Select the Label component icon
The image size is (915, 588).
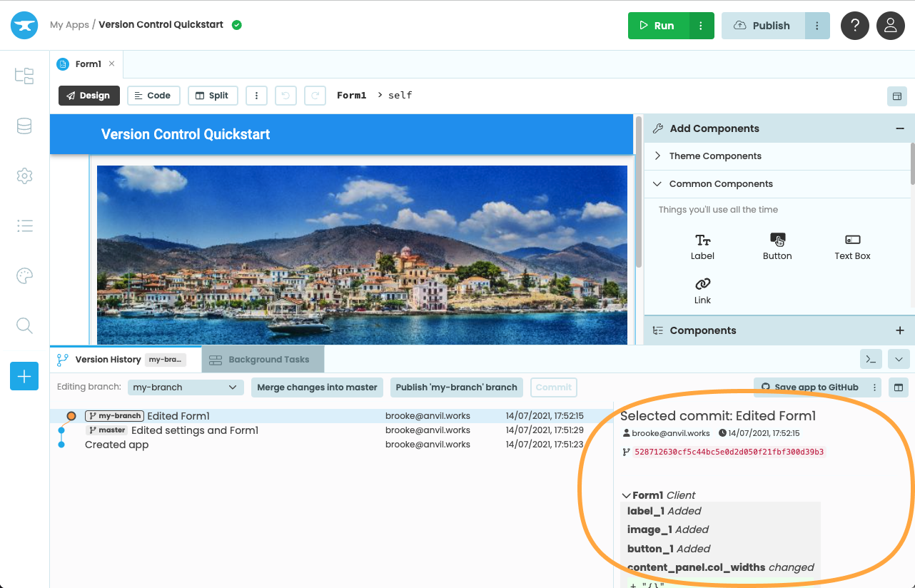(x=702, y=246)
